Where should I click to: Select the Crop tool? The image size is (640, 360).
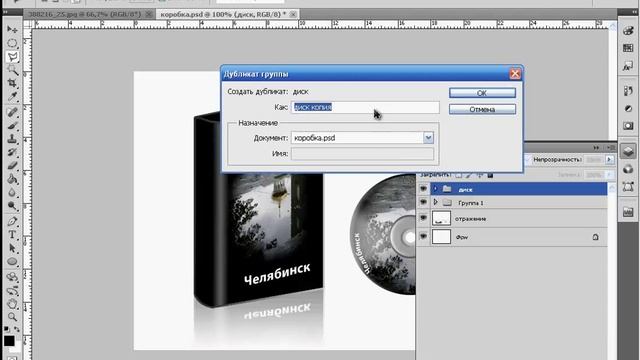coord(12,84)
